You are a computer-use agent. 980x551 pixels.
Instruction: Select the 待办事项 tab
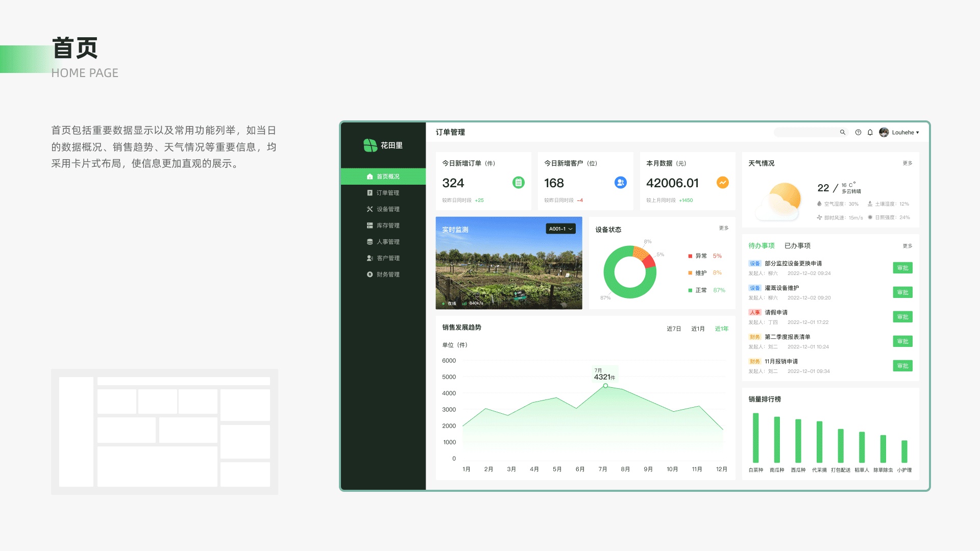tap(761, 245)
